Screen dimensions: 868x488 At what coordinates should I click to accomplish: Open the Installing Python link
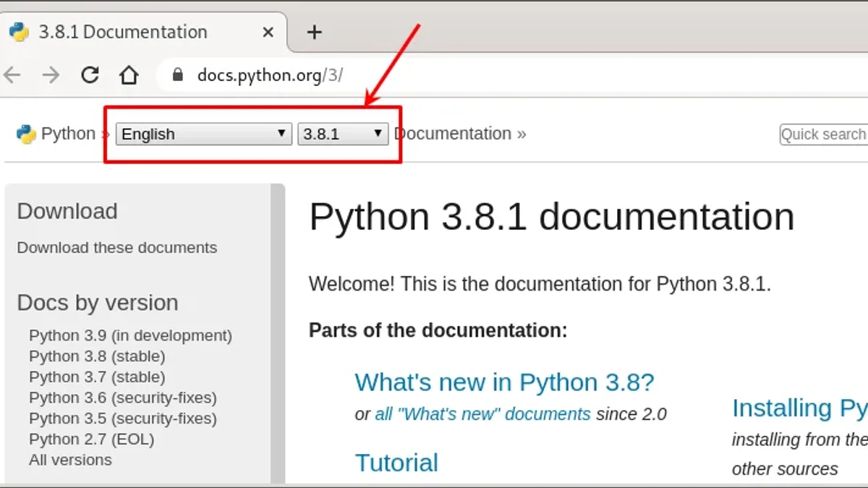click(800, 408)
